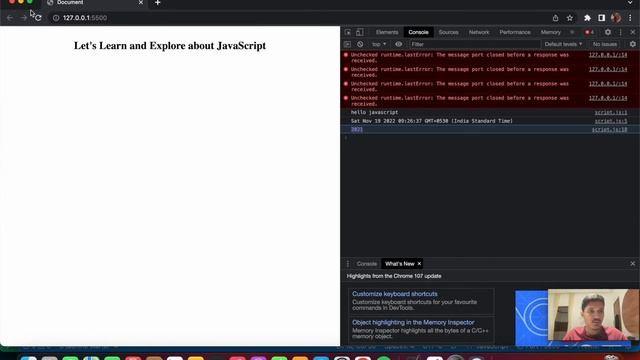The height and width of the screenshot is (360, 640).
Task: Toggle the device toolbar icon
Action: 360,32
